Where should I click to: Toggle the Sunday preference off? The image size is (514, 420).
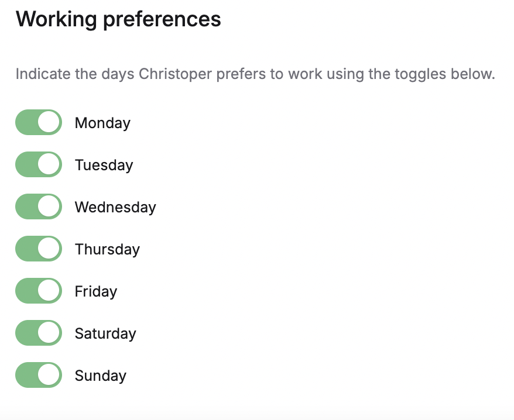pyautogui.click(x=38, y=375)
